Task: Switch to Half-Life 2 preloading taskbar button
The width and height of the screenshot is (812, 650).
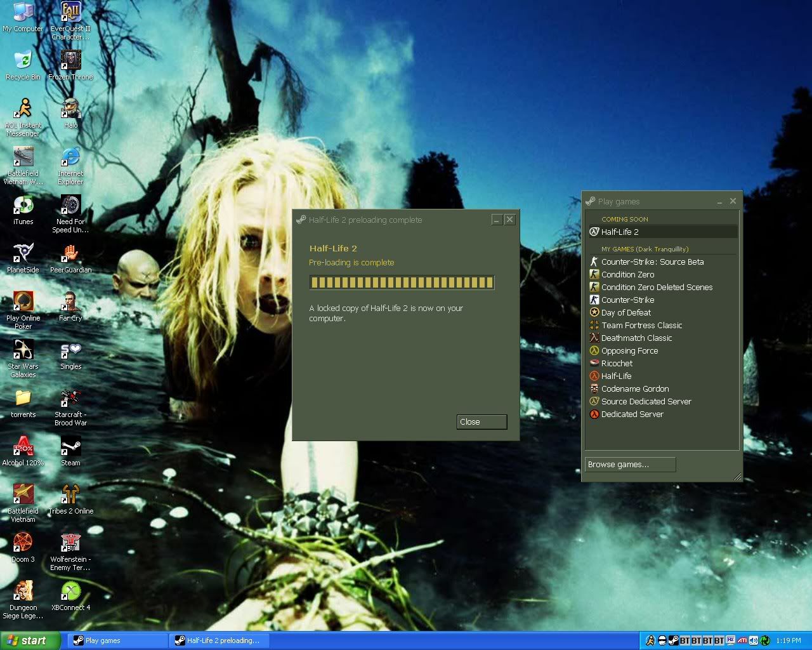Action: [x=219, y=640]
